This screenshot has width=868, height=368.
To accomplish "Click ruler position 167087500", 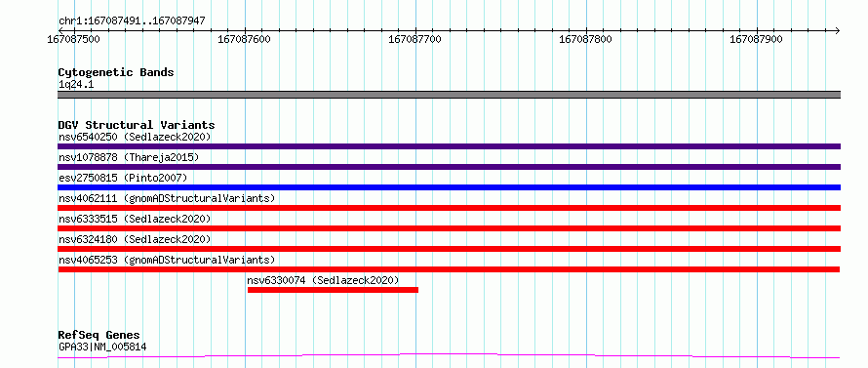I will [x=74, y=39].
